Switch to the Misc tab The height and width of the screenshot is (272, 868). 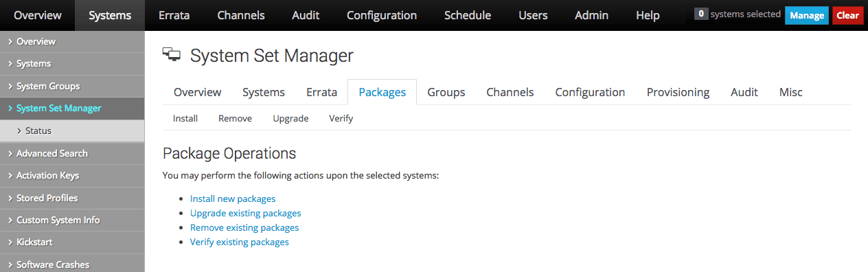point(791,92)
